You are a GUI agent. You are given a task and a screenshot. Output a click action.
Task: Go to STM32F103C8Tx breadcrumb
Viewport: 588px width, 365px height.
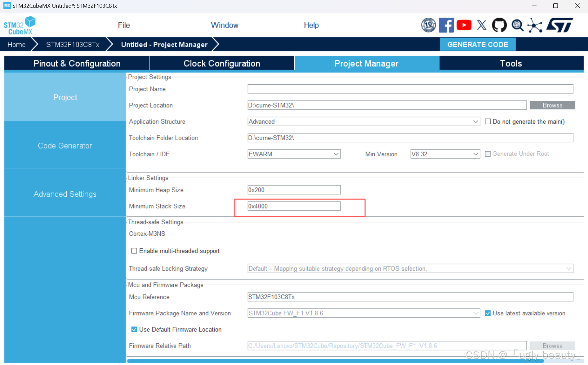pos(73,44)
